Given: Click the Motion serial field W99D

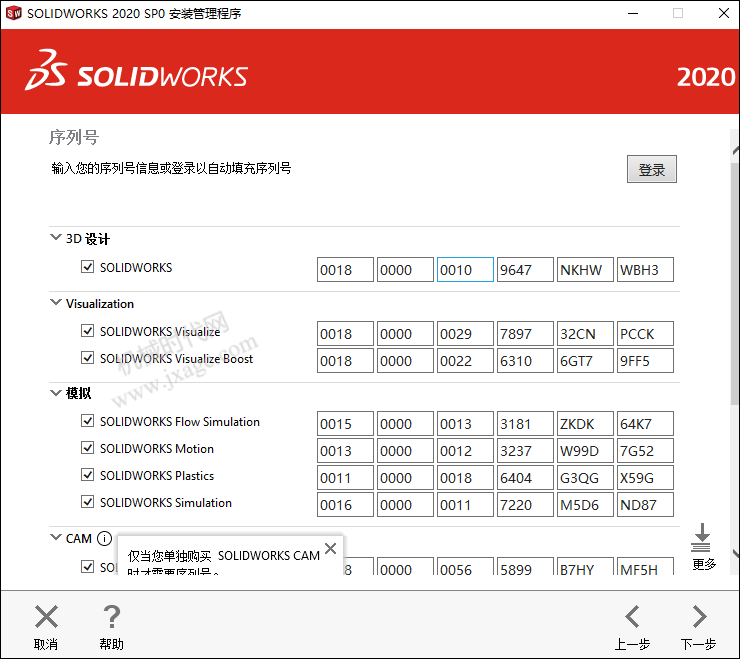Looking at the screenshot, I should coord(585,450).
